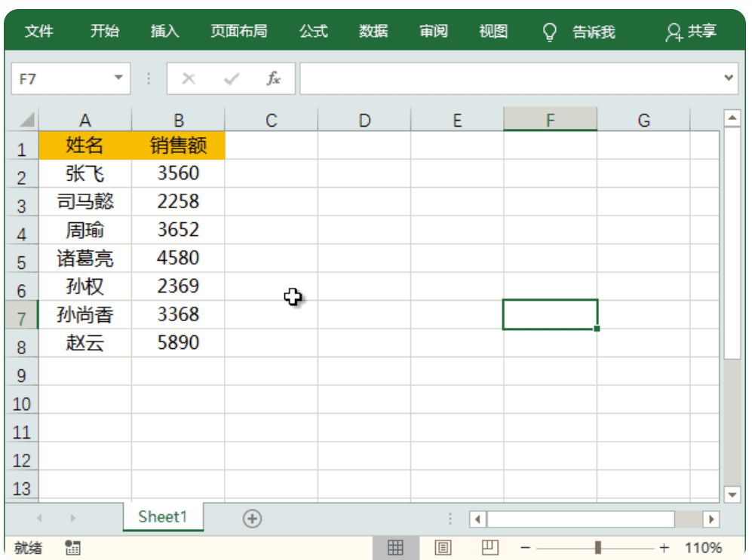
Task: Move the zoom slider handle
Action: coord(597,547)
